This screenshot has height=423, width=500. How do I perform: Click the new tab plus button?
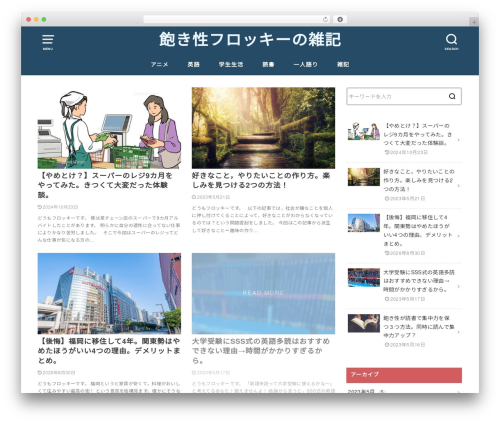click(x=474, y=22)
